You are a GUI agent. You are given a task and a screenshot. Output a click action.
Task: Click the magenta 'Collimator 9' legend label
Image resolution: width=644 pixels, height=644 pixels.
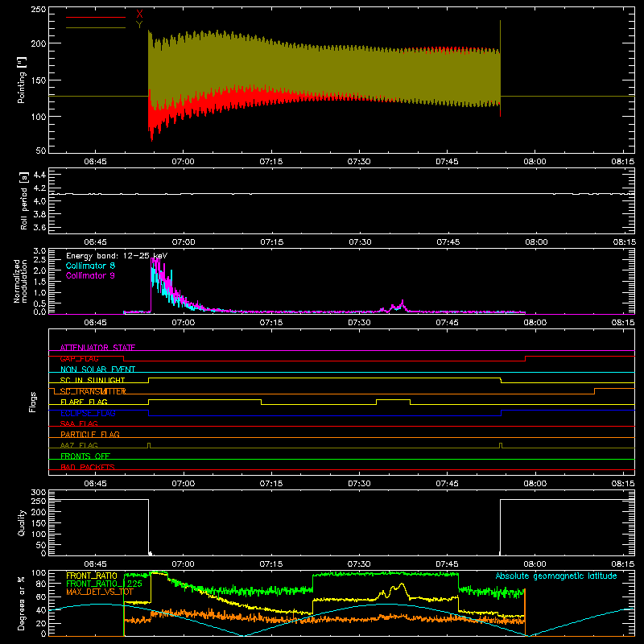(x=90, y=275)
